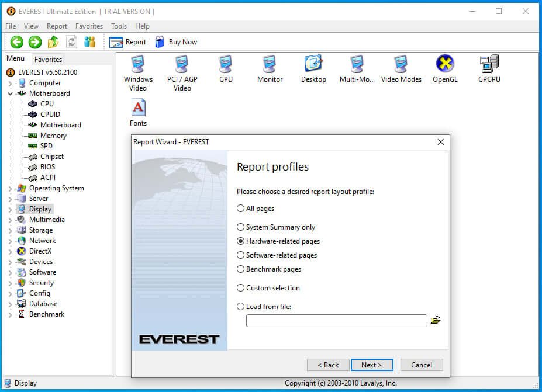542x392 pixels.
Task: Open the Tools menu
Action: click(119, 26)
